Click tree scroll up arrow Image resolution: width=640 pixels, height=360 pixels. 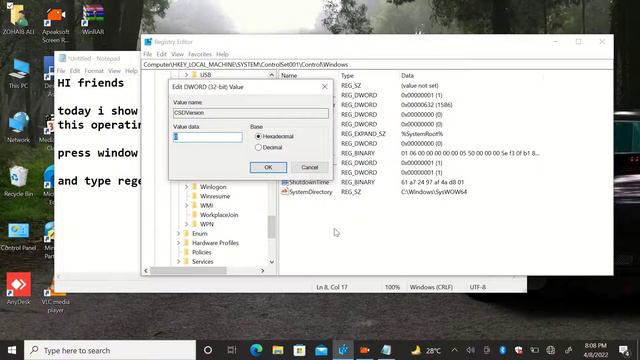272,75
